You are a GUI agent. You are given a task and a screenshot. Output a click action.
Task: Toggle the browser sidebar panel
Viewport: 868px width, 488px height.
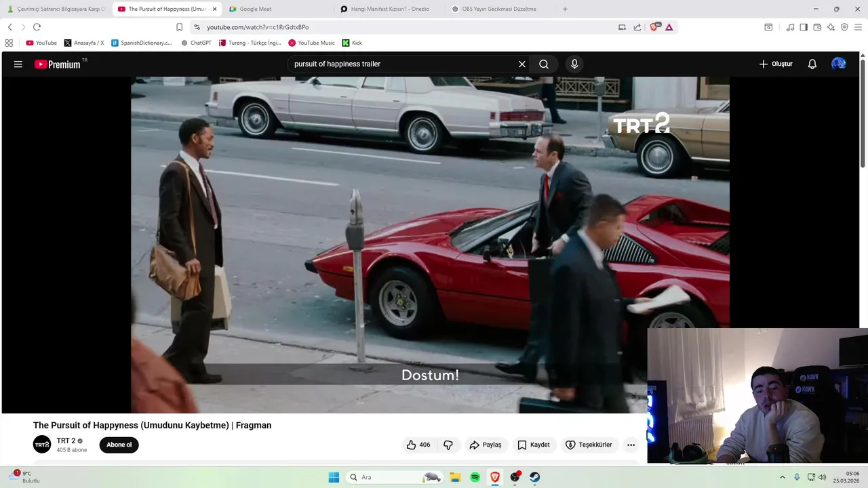click(x=804, y=27)
